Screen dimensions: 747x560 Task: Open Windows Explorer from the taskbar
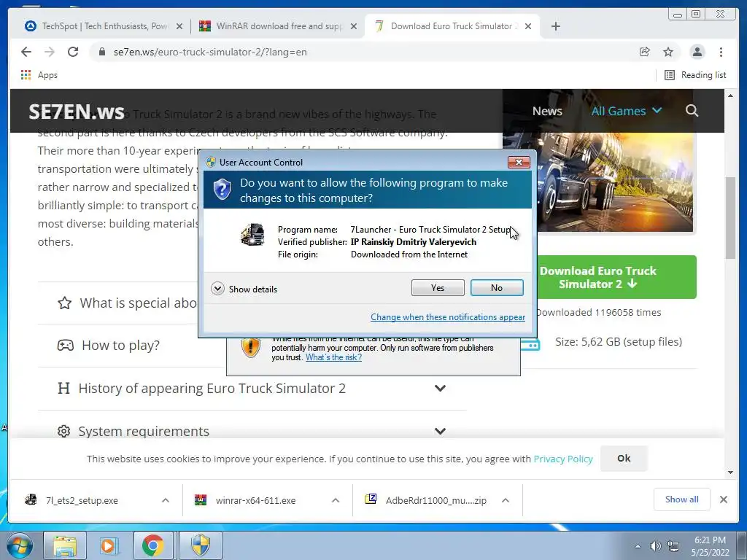pos(65,545)
